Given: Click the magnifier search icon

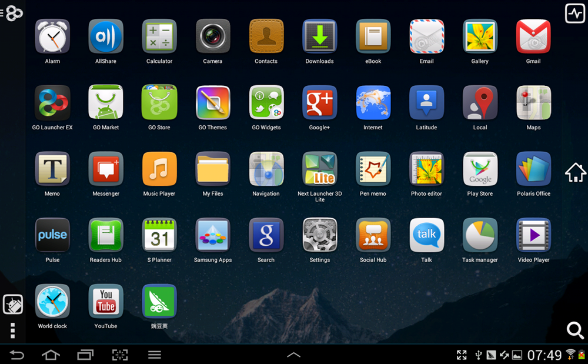Looking at the screenshot, I should click(574, 330).
